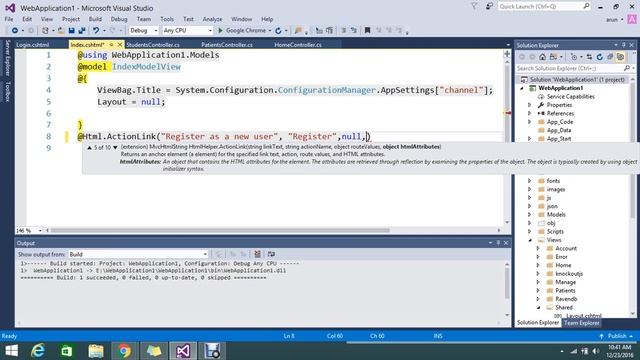Click the Navigate Backward toolbar icon
Viewport: 640px width, 360px height.
(x=15, y=31)
